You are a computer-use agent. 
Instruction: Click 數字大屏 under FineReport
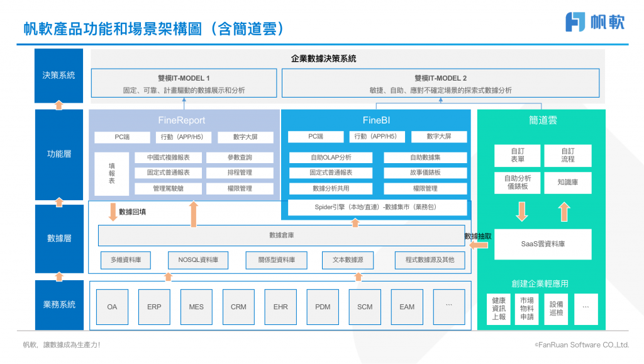pyautogui.click(x=245, y=137)
